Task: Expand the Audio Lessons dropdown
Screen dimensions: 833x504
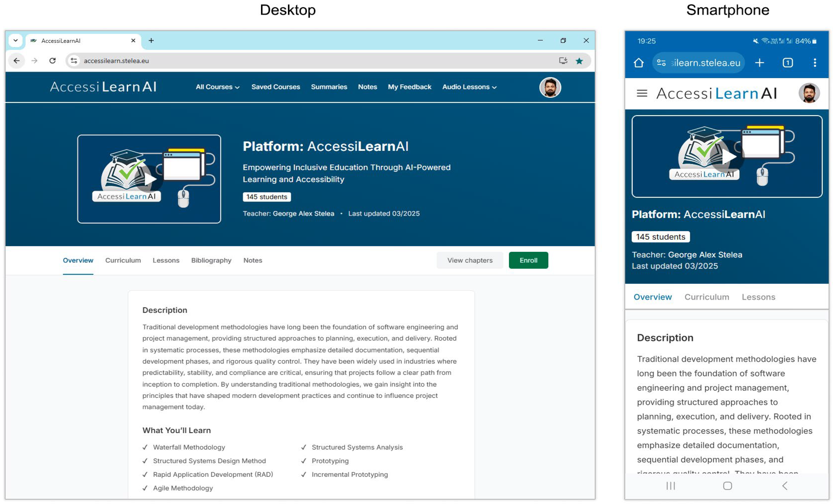Action: [x=469, y=87]
